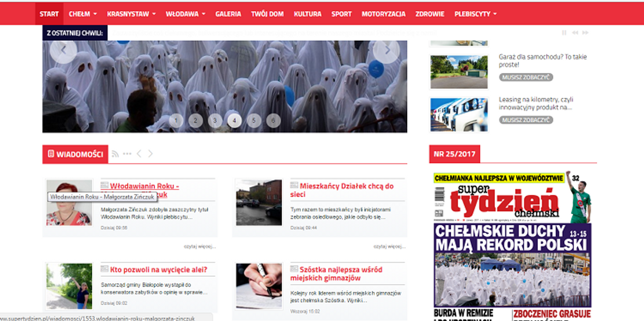Rewind the breaking news ticker
This screenshot has width=644, height=321.
pos(575,33)
